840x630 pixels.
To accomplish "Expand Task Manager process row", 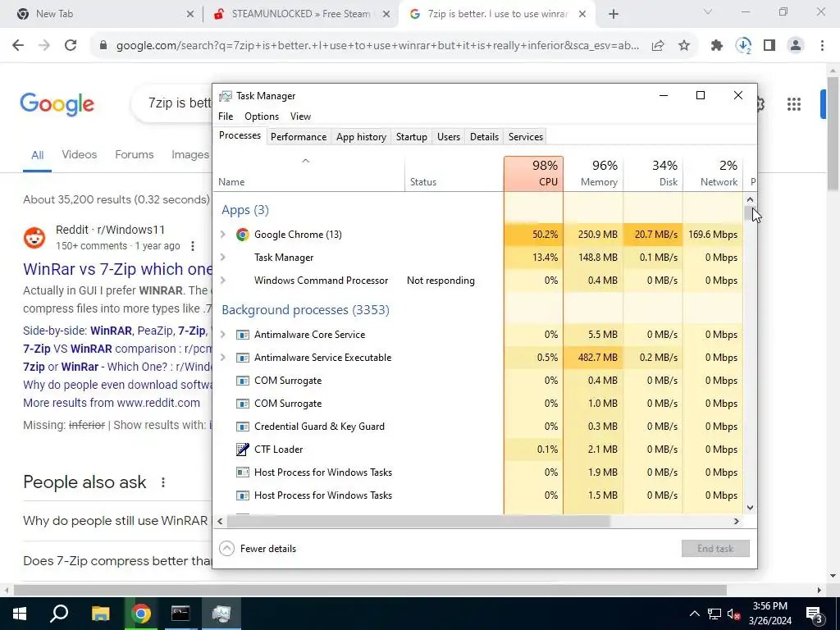I will 223,258.
